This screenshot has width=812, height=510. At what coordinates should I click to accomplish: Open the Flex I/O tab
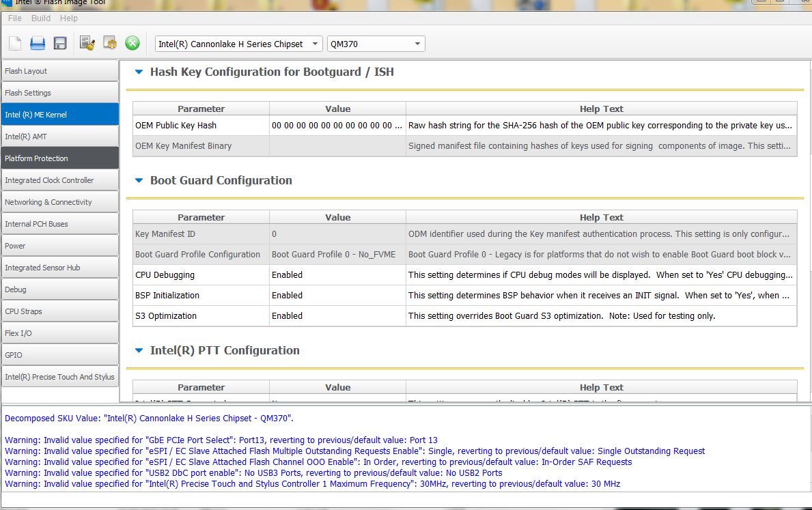point(60,333)
